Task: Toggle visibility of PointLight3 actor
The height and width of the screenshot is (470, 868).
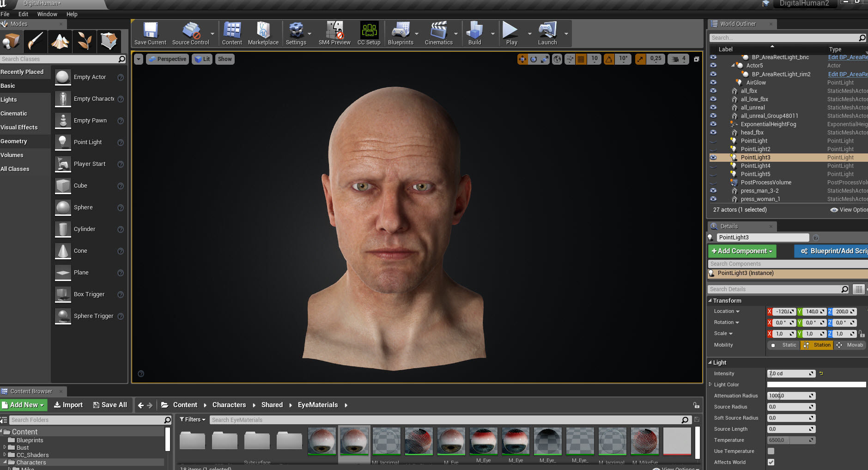Action: [x=713, y=158]
